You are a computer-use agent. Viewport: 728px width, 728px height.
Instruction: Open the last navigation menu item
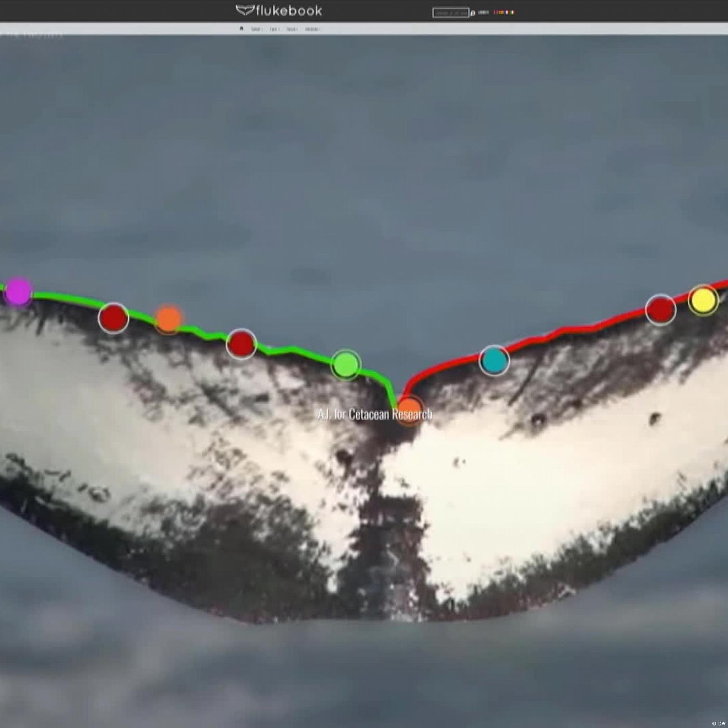pos(313,29)
